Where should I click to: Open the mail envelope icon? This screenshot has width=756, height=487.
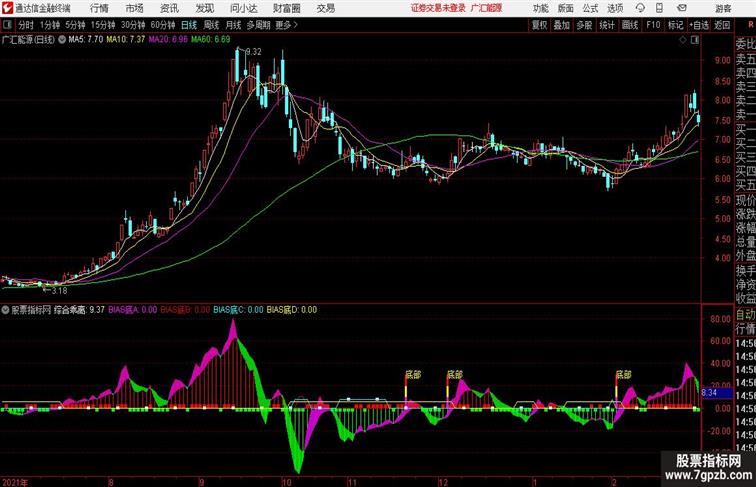pos(682,8)
